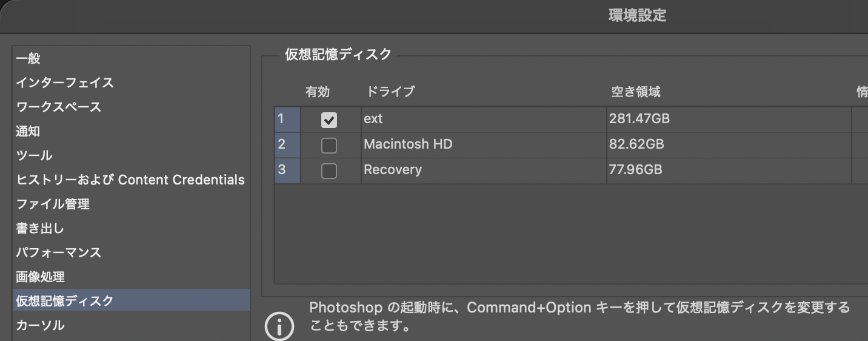
Task: Enable the Macintosh HD scratch disk checkbox
Action: click(x=329, y=146)
